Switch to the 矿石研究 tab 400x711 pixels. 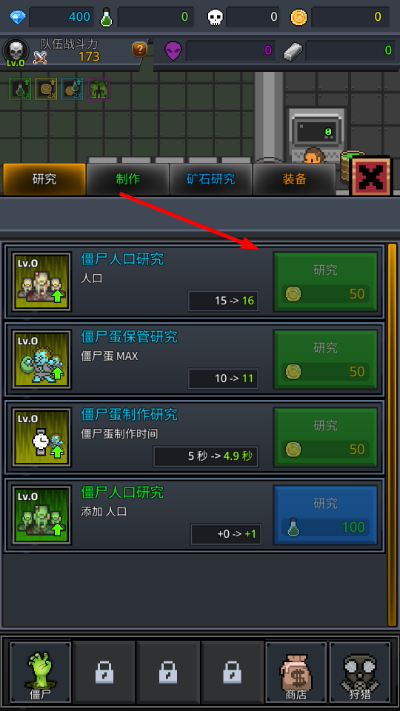[211, 179]
